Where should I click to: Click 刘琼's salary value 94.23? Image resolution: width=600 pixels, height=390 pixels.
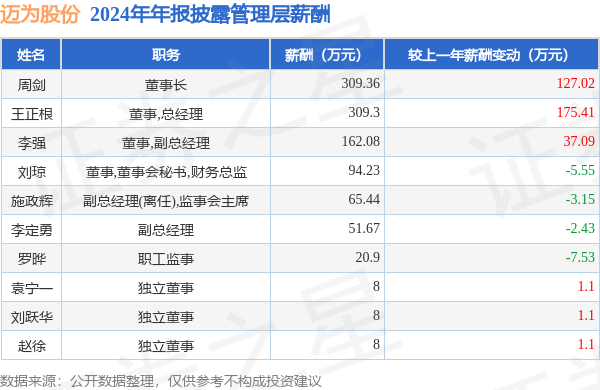click(364, 170)
